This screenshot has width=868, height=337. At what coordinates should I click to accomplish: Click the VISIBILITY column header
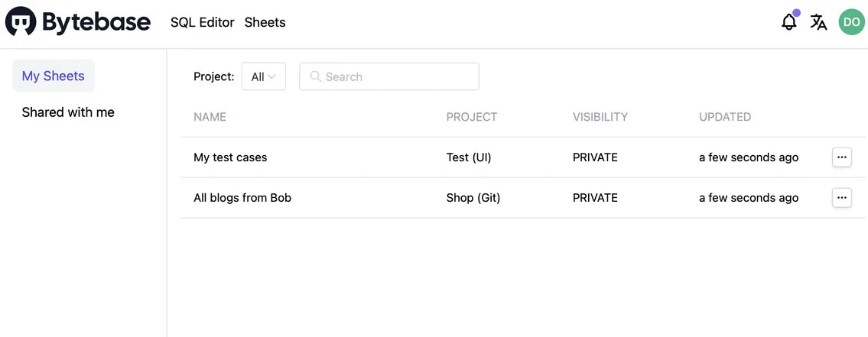click(x=600, y=117)
